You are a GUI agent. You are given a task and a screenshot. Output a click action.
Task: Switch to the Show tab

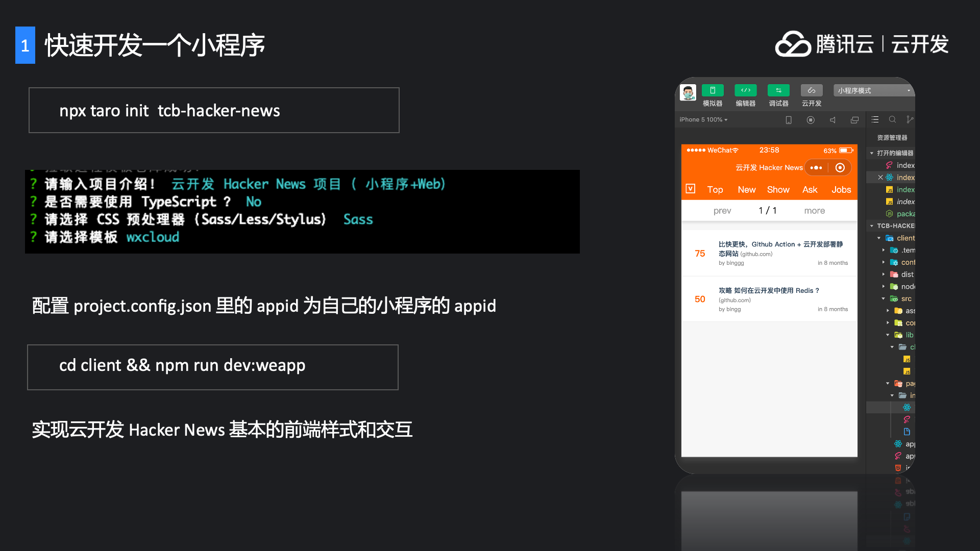tap(778, 190)
